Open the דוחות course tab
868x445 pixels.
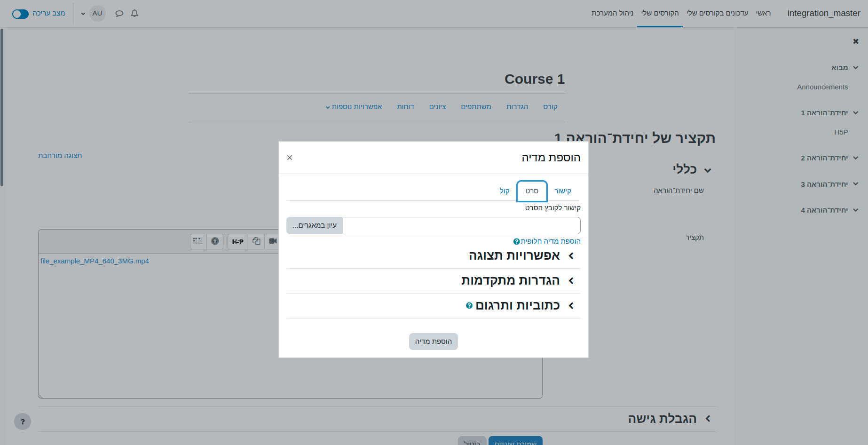pos(405,107)
